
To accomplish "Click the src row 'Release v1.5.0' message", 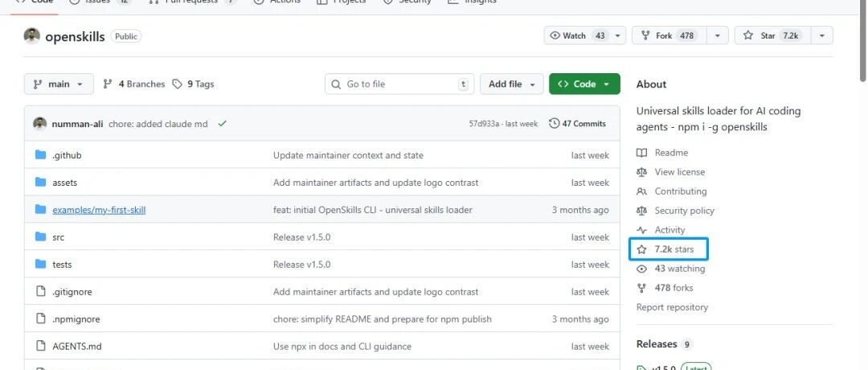I will [x=301, y=237].
